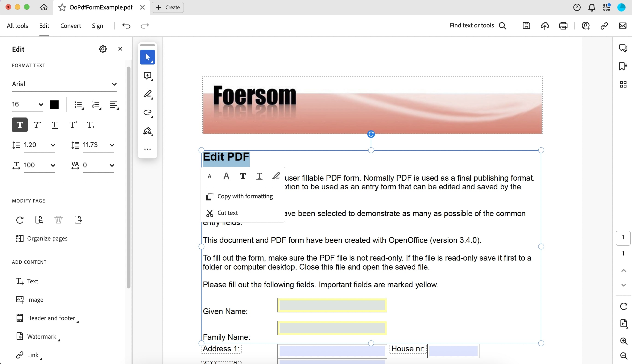Toggle underline text style
This screenshot has width=632, height=364.
click(55, 125)
